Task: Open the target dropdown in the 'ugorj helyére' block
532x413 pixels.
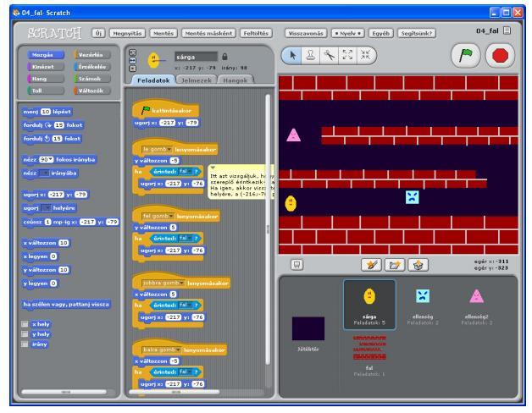Action: (x=46, y=208)
